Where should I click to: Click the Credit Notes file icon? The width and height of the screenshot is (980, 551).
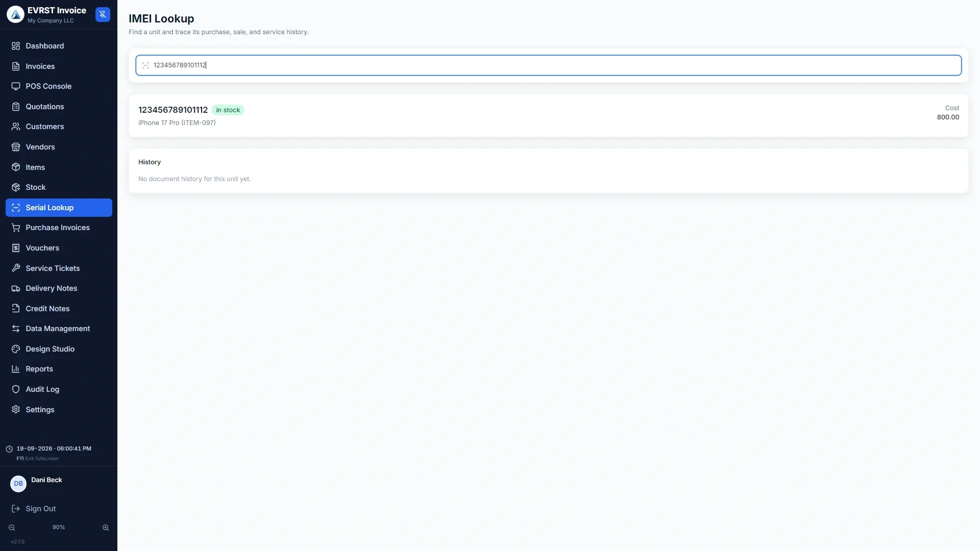(16, 309)
